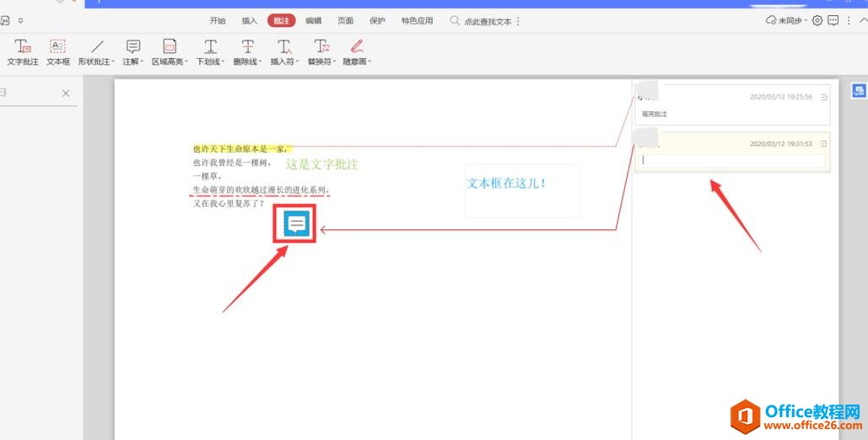Viewport: 868px width, 440px height.
Task: Expand the 插入符 dropdown arrow
Action: click(297, 62)
